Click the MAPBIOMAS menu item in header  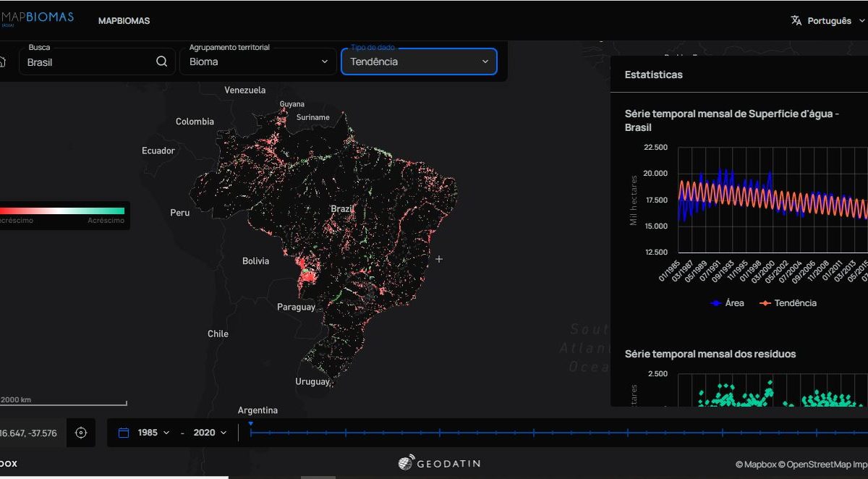(124, 21)
